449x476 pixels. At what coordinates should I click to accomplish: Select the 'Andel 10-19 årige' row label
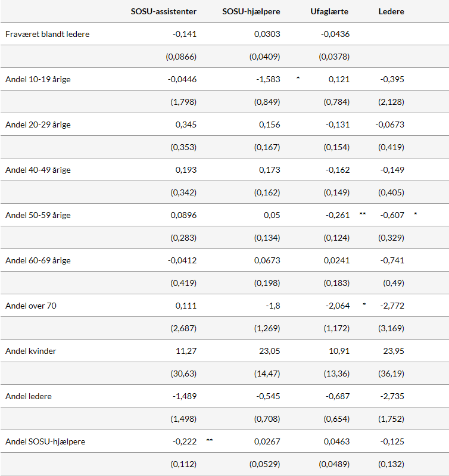tap(38, 79)
